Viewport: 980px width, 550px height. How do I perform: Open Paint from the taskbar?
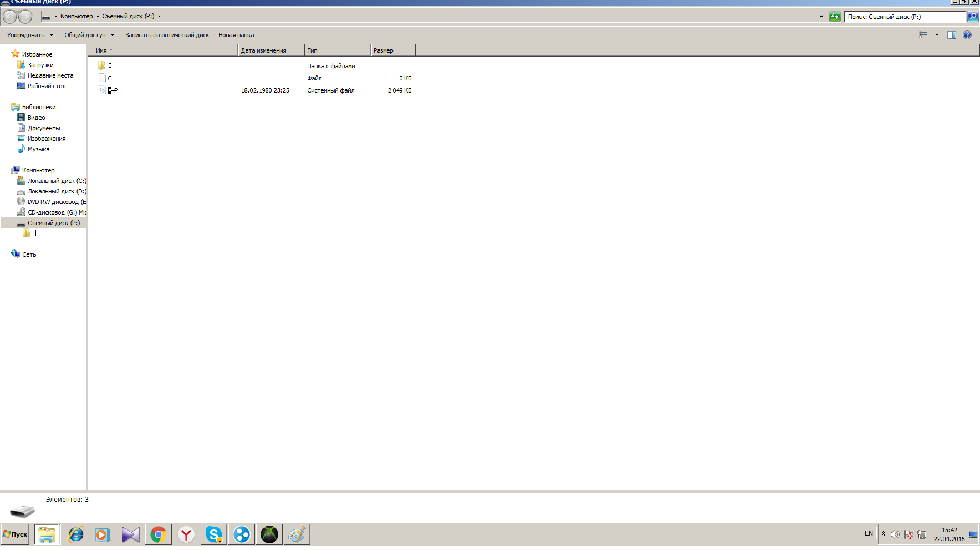click(x=297, y=534)
